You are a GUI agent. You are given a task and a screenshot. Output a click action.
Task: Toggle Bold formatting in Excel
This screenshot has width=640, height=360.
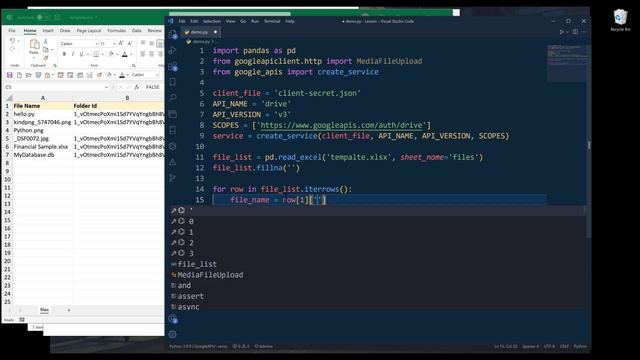point(64,54)
